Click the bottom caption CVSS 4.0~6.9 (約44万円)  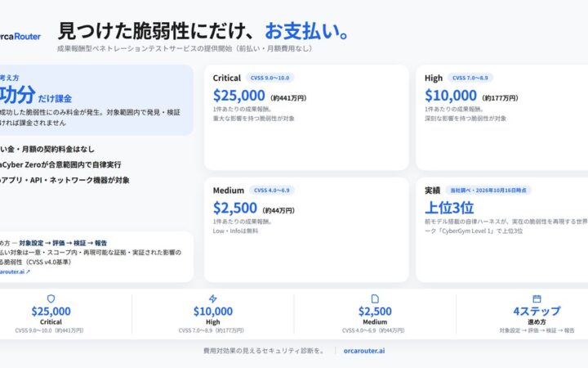[373, 330]
